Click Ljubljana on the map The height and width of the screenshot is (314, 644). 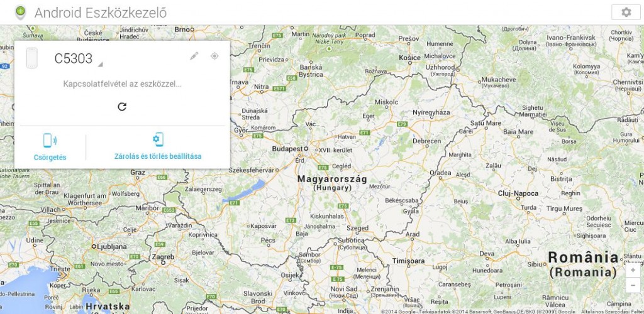pyautogui.click(x=113, y=247)
